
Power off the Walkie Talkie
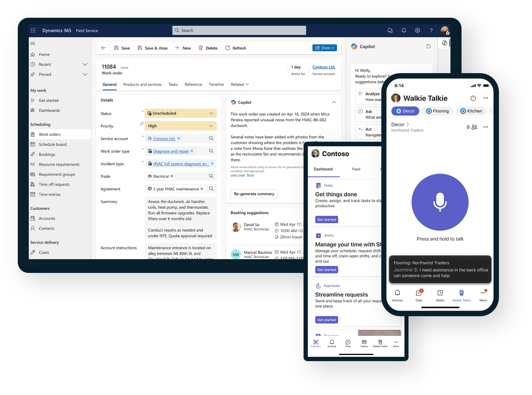click(473, 98)
